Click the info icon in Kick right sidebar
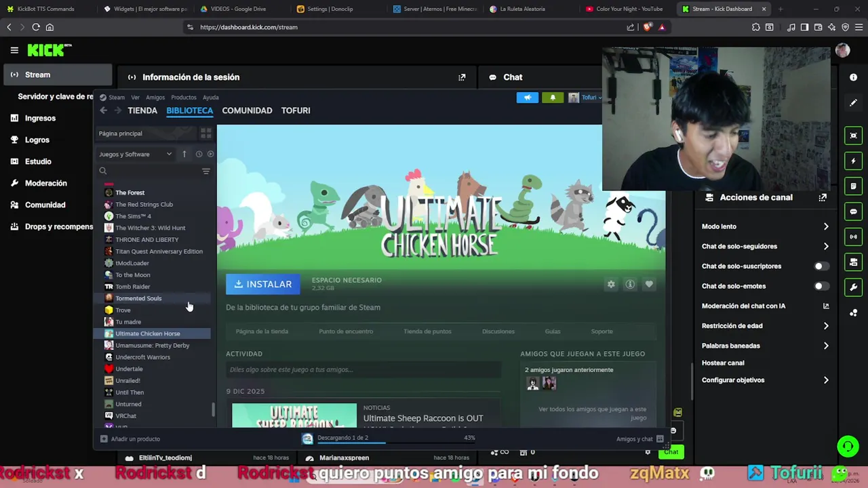 coord(854,77)
